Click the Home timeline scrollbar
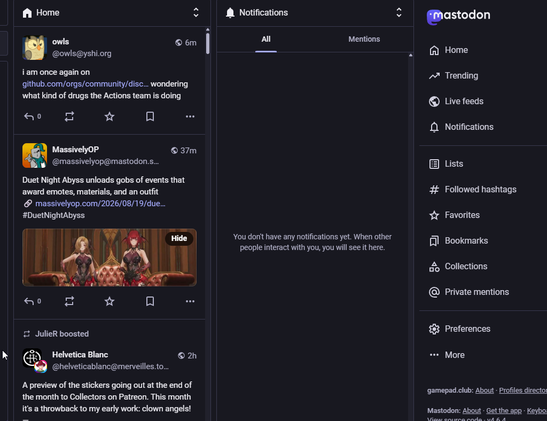Viewport: 547px width, 421px height. [208, 43]
